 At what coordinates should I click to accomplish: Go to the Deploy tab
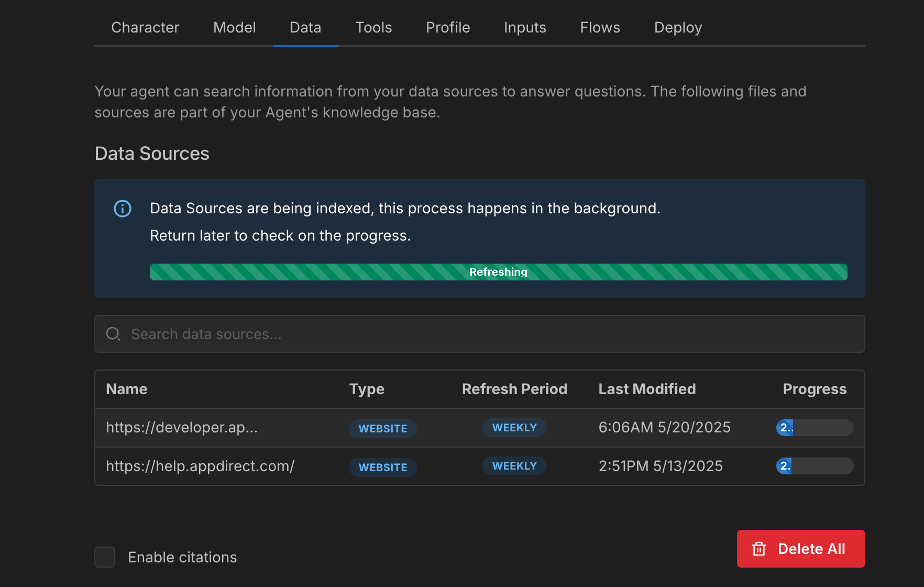coord(678,27)
